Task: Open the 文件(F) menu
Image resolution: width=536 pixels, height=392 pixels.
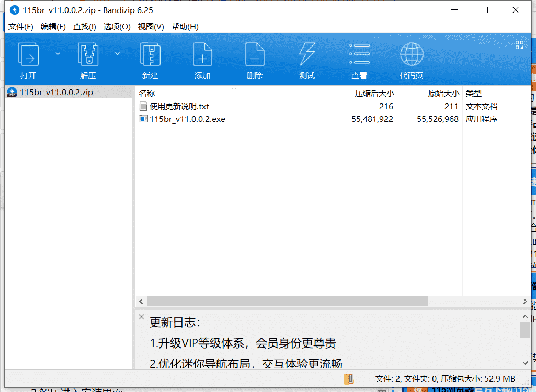Action: pyautogui.click(x=20, y=27)
